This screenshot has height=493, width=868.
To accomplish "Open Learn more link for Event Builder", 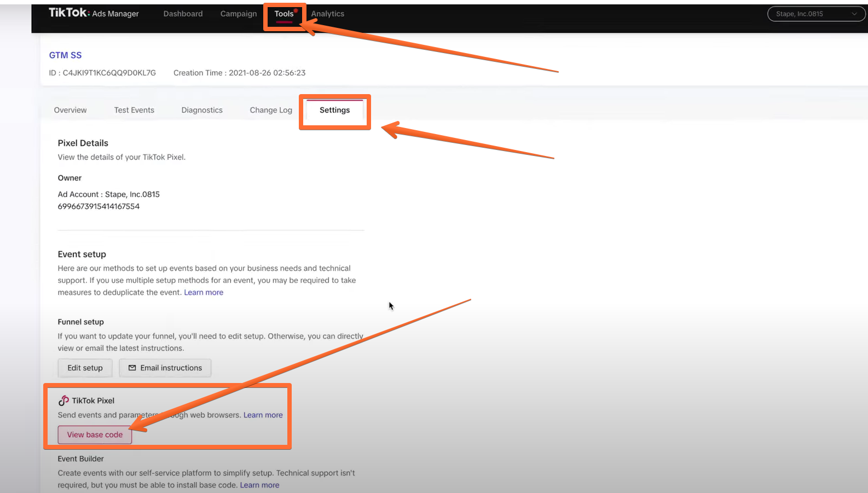I will (x=259, y=485).
